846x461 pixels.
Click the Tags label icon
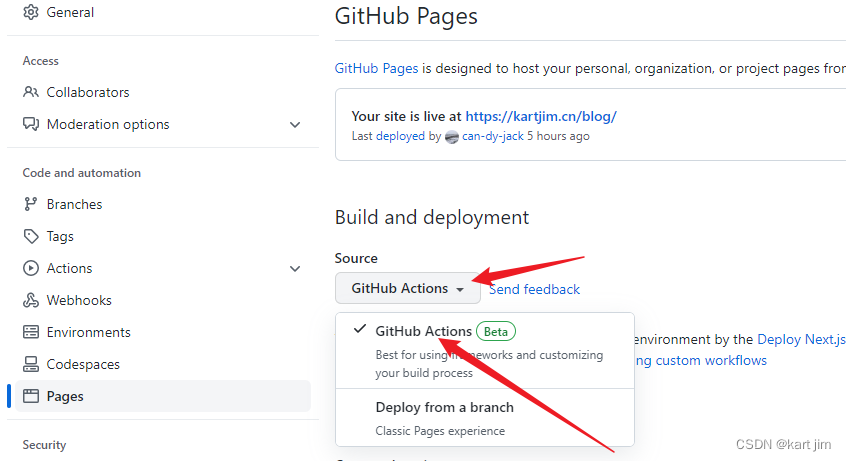(x=30, y=236)
